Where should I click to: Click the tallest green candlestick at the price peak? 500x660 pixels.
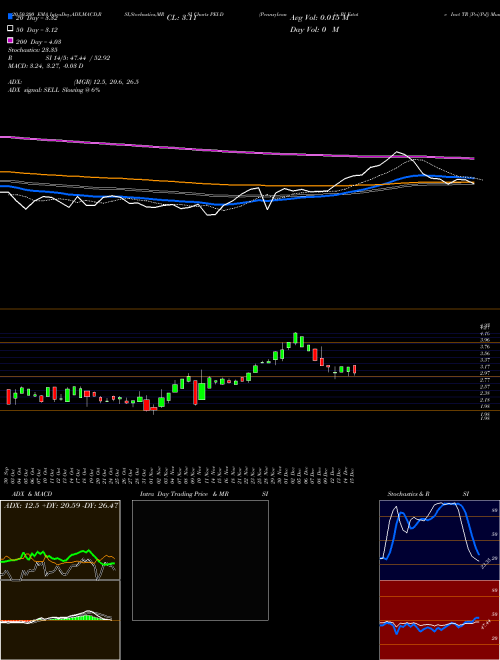[295, 338]
